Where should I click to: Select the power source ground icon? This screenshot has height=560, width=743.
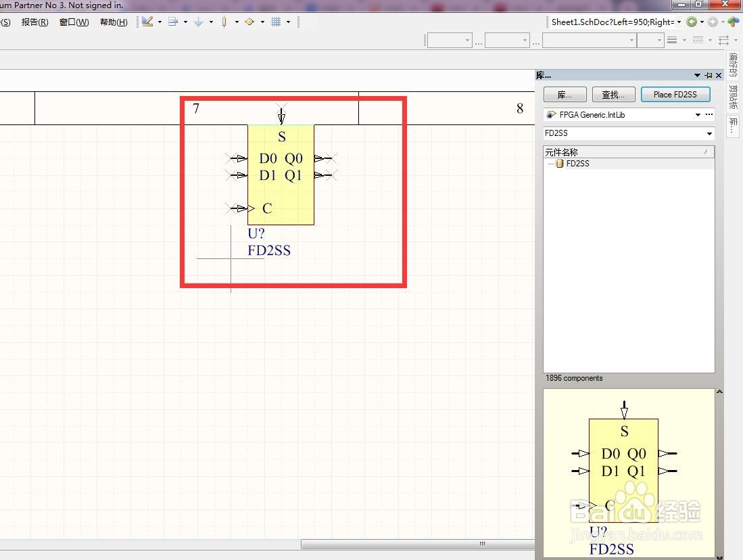(199, 22)
